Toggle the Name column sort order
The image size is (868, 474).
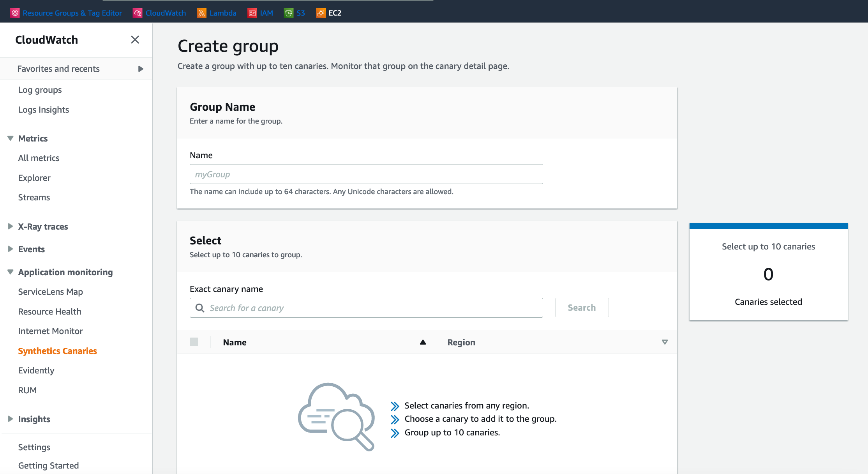pyautogui.click(x=423, y=342)
